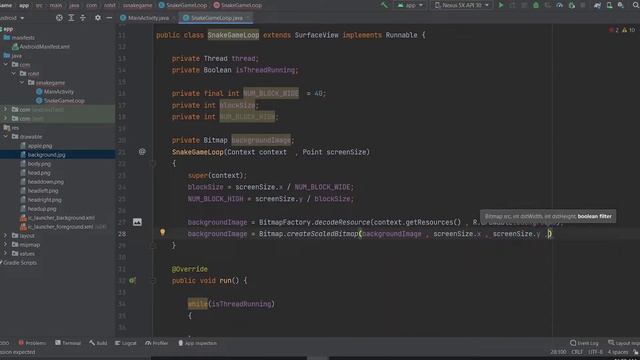Select AndroidManifest.xml in the project tree

tap(41, 47)
